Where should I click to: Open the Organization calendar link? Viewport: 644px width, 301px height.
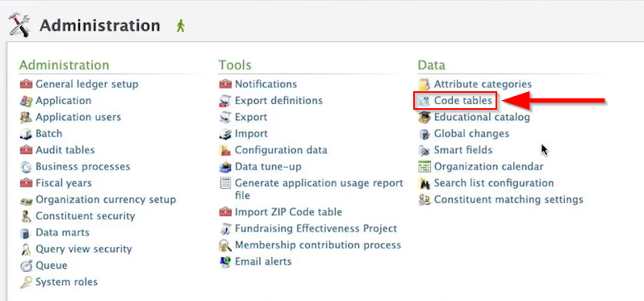pos(489,166)
